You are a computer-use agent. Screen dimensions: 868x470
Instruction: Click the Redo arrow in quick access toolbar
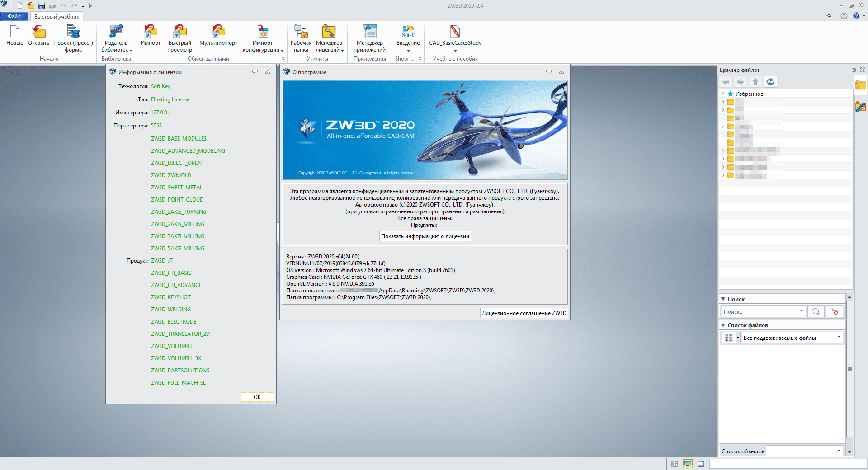pyautogui.click(x=74, y=5)
